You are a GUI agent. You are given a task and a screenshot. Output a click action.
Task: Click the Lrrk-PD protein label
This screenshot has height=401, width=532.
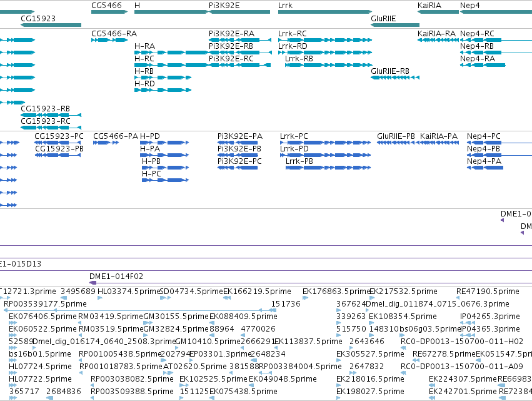click(294, 149)
